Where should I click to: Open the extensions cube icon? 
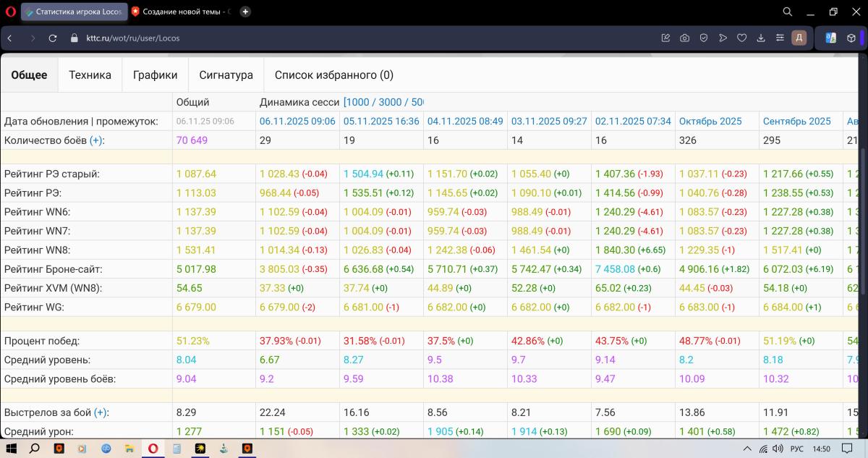tap(851, 38)
